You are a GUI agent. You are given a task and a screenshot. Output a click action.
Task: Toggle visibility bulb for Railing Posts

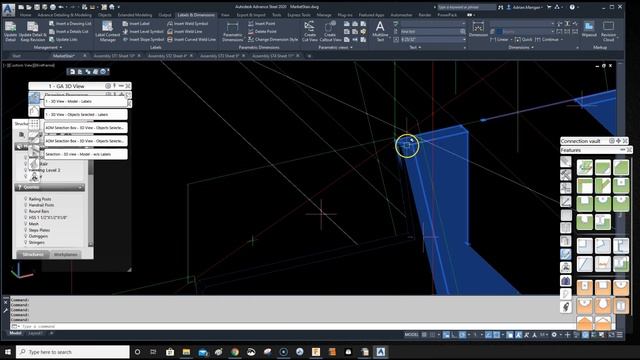pyautogui.click(x=25, y=199)
